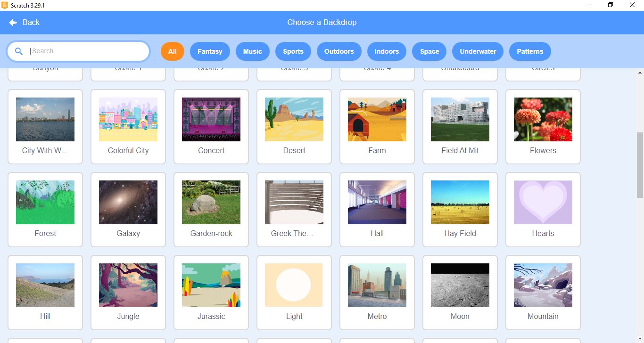Pick the Garden-rock backdrop
Viewport: 644px width, 343px height.
pyautogui.click(x=211, y=209)
